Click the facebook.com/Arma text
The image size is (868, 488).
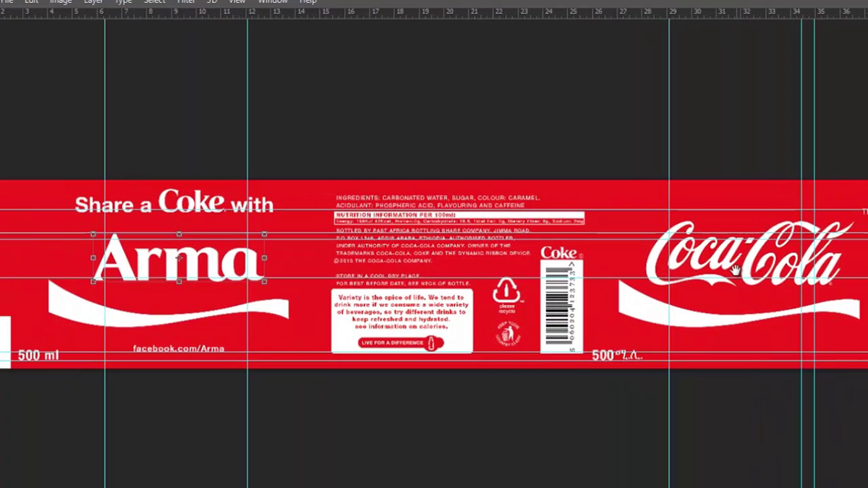[x=179, y=348]
